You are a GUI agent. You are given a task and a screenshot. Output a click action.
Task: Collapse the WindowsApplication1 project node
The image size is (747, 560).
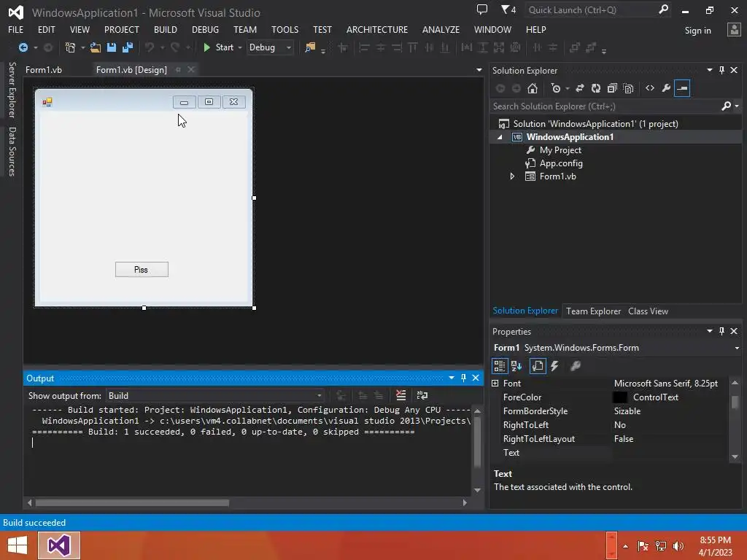(x=500, y=137)
